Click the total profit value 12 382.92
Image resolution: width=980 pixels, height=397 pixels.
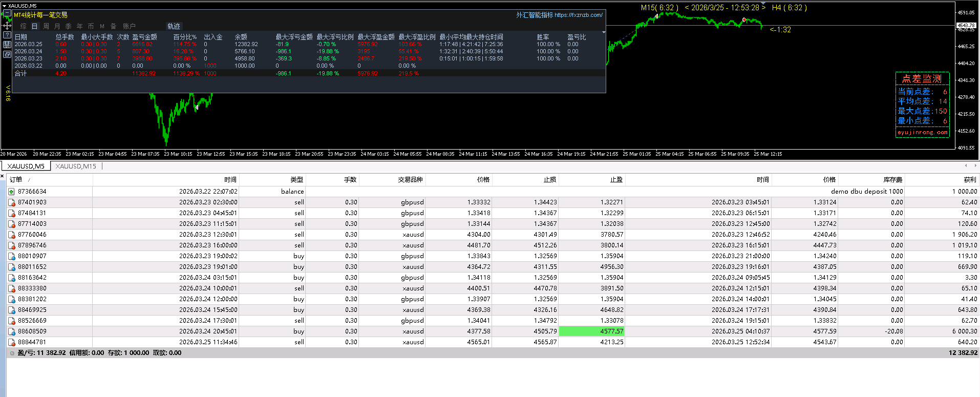[963, 353]
